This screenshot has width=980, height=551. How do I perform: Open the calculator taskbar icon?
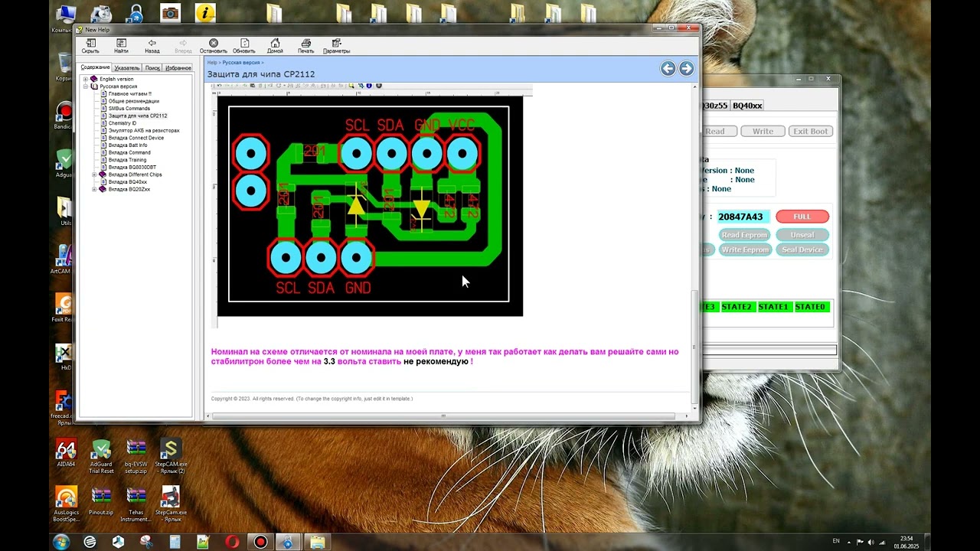pos(175,542)
